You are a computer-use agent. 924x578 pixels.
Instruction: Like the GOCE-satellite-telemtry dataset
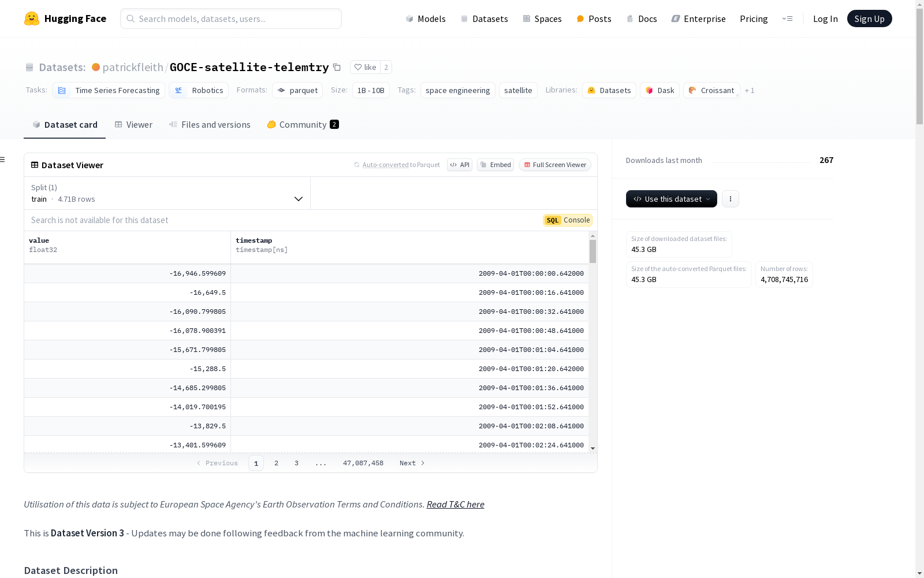tap(365, 67)
